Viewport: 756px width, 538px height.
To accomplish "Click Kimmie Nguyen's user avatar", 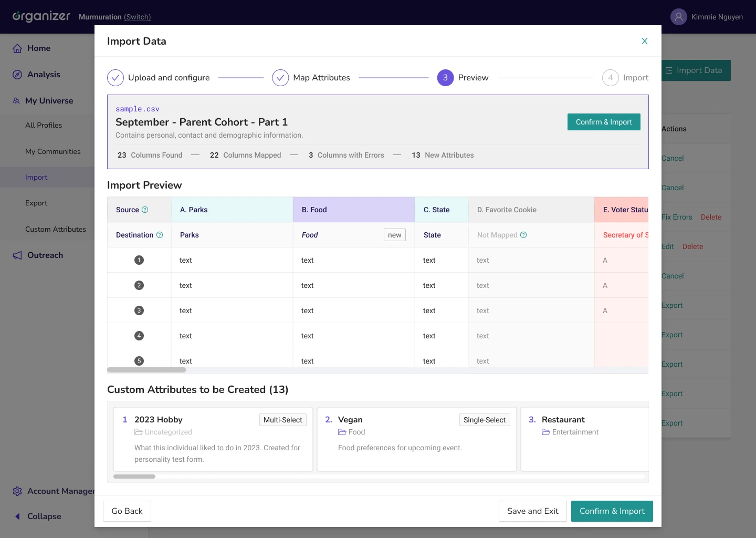I will (x=679, y=17).
